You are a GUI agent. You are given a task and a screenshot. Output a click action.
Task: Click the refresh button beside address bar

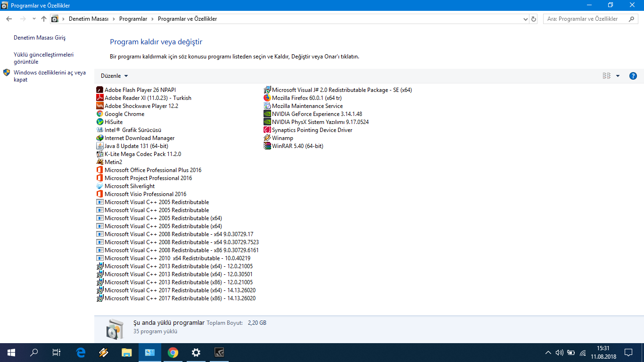coord(534,19)
